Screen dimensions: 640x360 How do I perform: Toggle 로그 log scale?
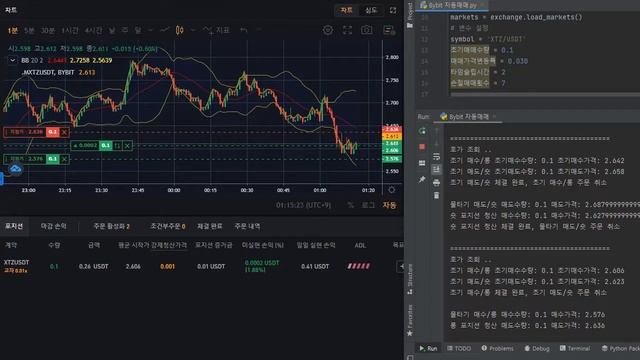pyautogui.click(x=368, y=205)
